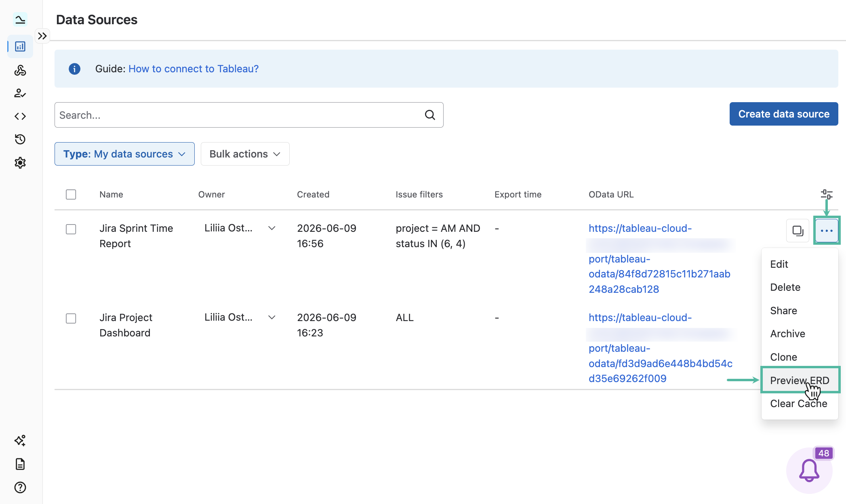Click the filter text project = AM AND status
This screenshot has height=504, width=846.
click(438, 236)
